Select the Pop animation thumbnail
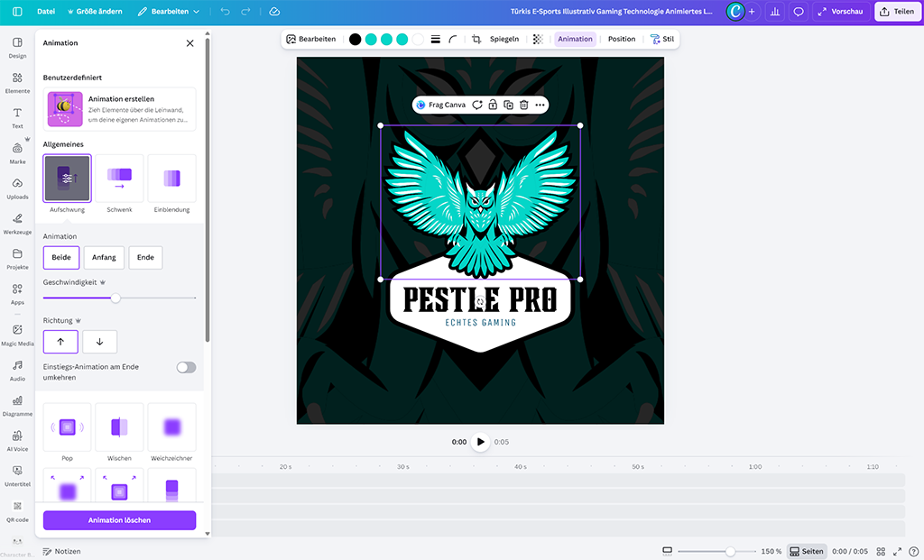 pos(67,427)
